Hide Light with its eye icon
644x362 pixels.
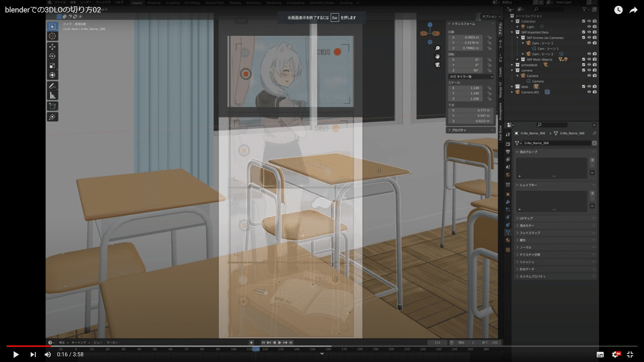point(589,27)
